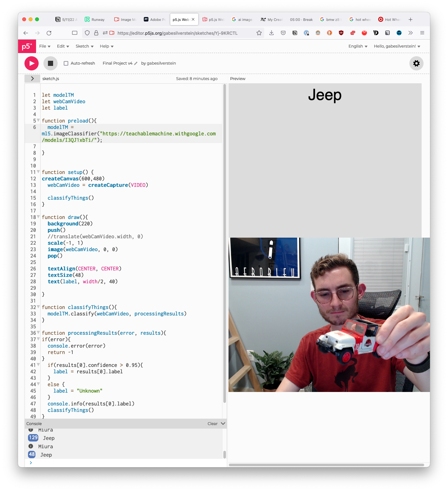The image size is (448, 491).
Task: Open a new browser tab
Action: 410,20
